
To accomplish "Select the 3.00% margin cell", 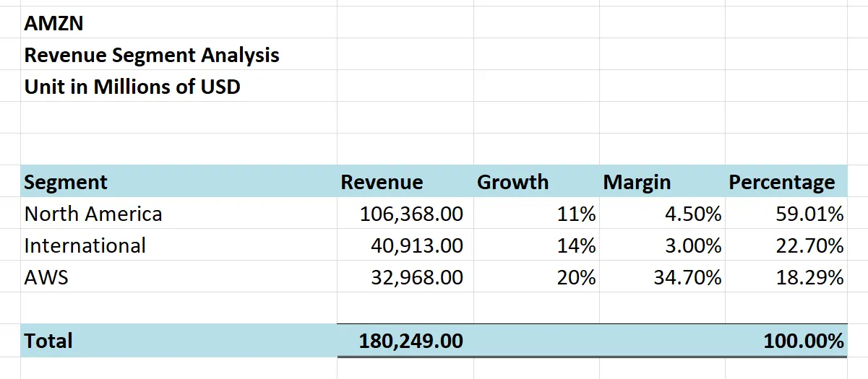I will [x=662, y=245].
